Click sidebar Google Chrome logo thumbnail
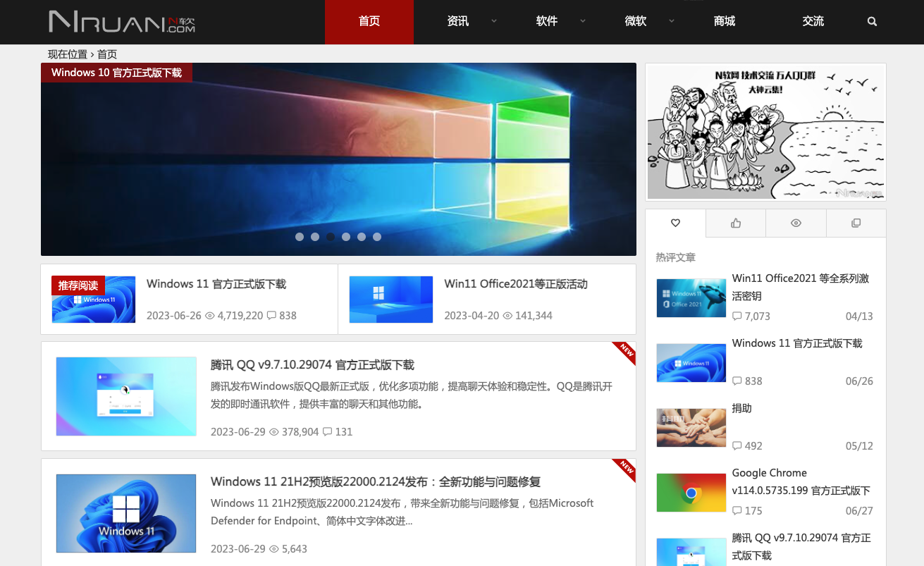 pos(691,493)
